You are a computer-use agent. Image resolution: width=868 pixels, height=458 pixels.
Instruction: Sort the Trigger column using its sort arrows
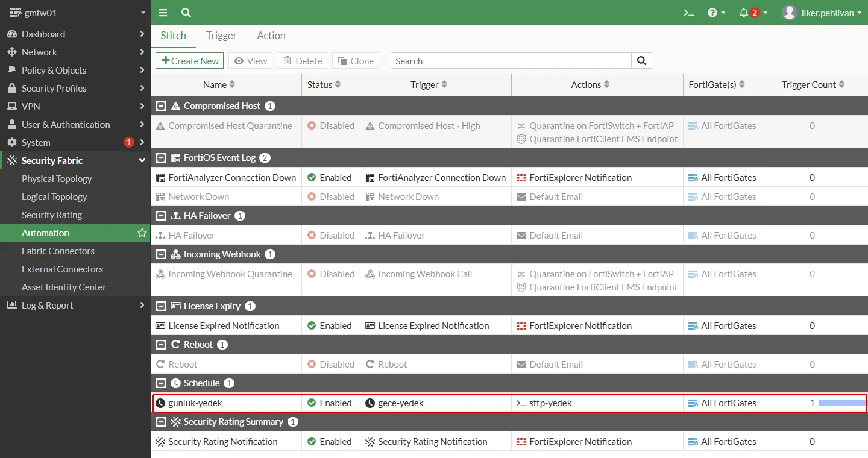click(x=444, y=85)
